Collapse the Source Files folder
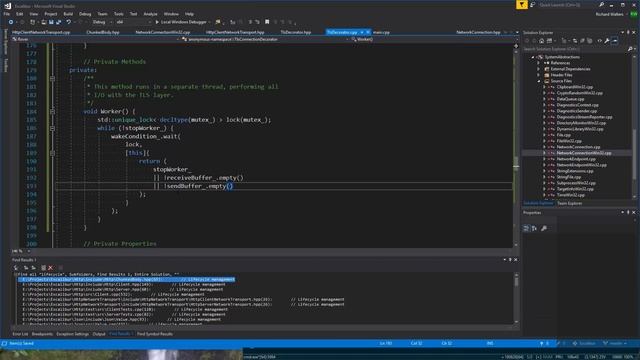Screen dimensions: 640x360 click(538, 81)
